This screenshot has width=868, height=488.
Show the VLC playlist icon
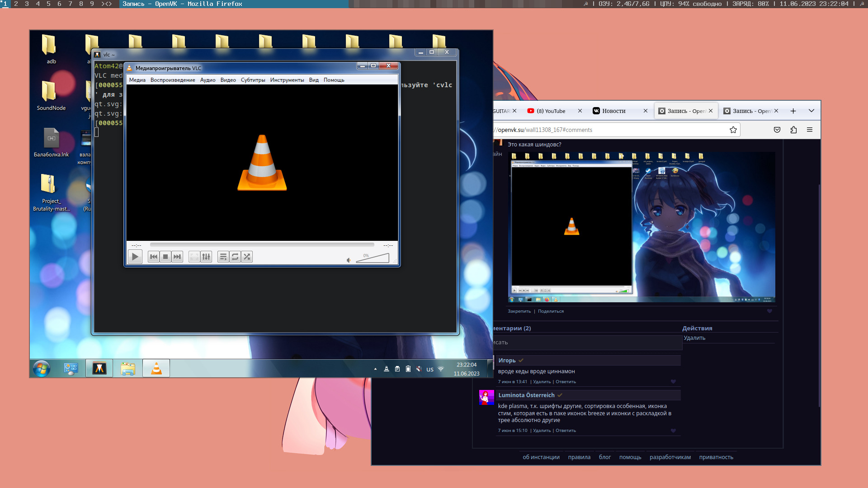pyautogui.click(x=223, y=257)
